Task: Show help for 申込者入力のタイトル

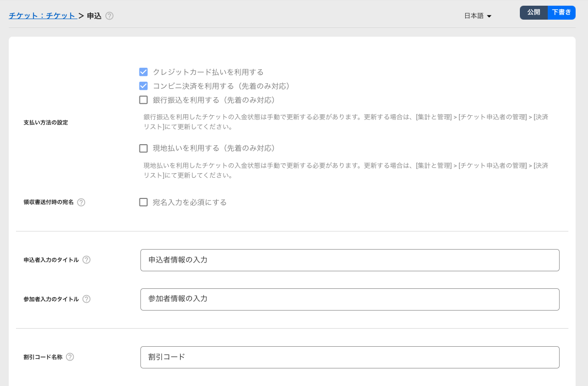Action: pos(86,260)
